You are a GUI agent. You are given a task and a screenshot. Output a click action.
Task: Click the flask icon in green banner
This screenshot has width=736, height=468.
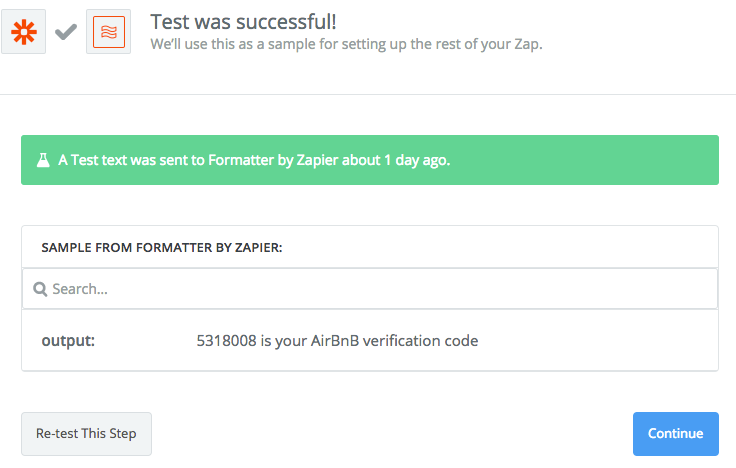43,160
